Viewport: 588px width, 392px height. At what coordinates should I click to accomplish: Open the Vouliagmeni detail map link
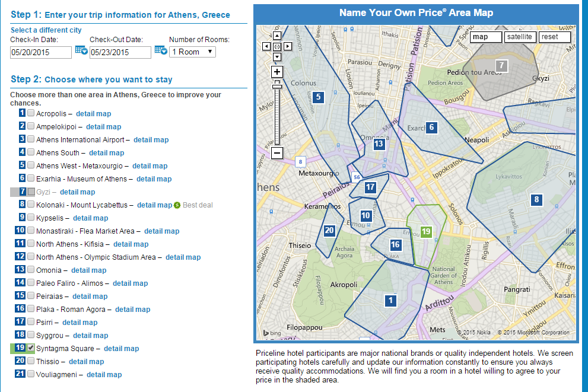pyautogui.click(x=104, y=375)
